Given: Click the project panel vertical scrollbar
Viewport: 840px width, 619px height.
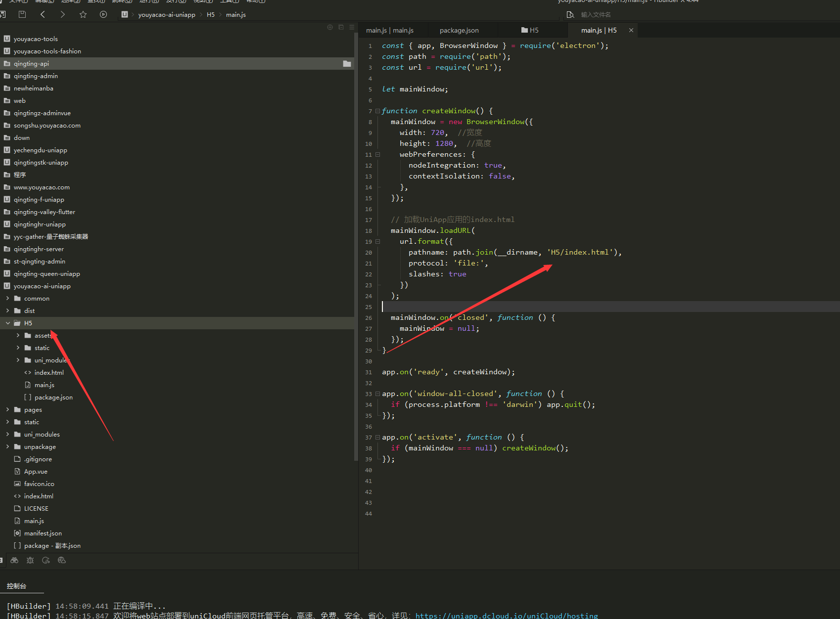Looking at the screenshot, I should pyautogui.click(x=356, y=247).
